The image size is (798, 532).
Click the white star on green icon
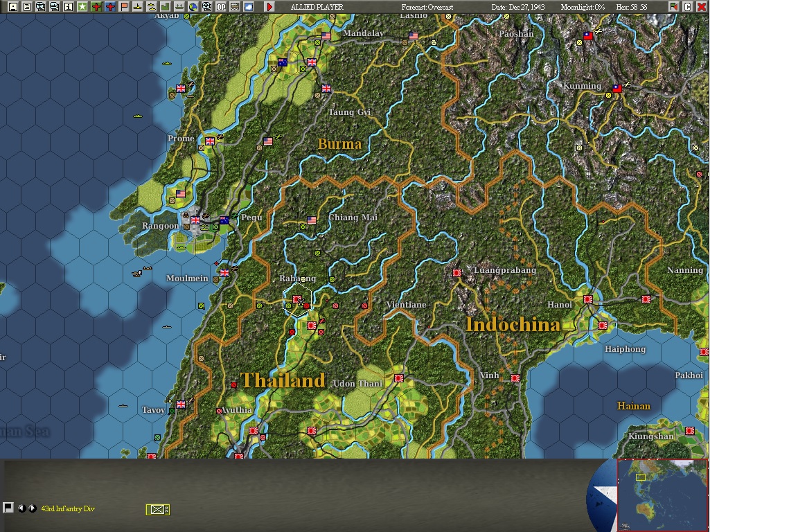82,7
